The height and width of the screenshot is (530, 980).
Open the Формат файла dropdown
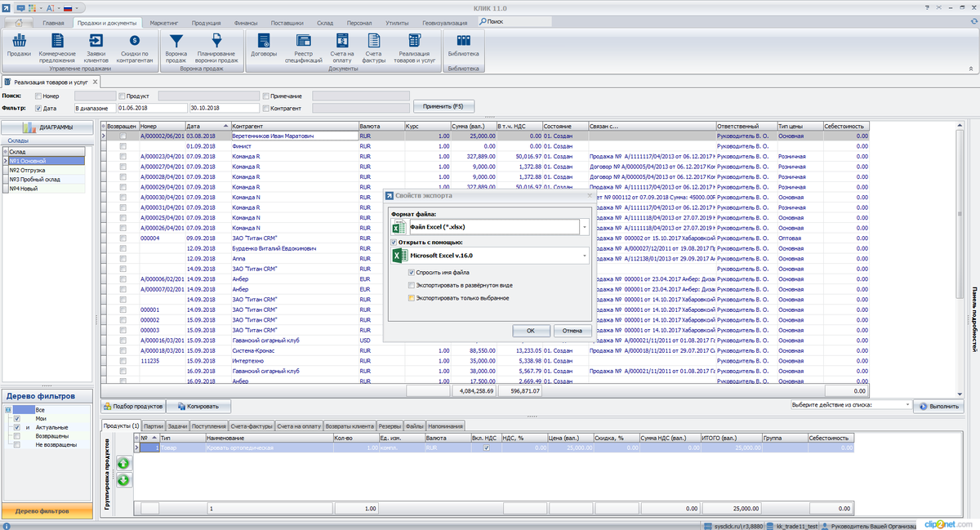point(585,227)
